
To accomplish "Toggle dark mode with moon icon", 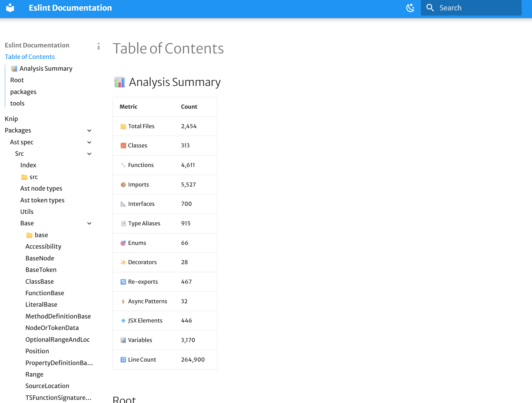I will [x=410, y=8].
